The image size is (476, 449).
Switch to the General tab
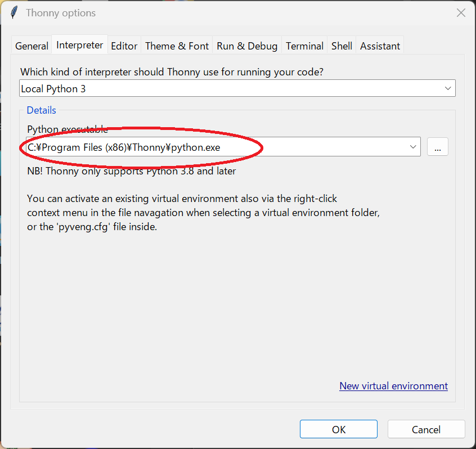point(32,46)
